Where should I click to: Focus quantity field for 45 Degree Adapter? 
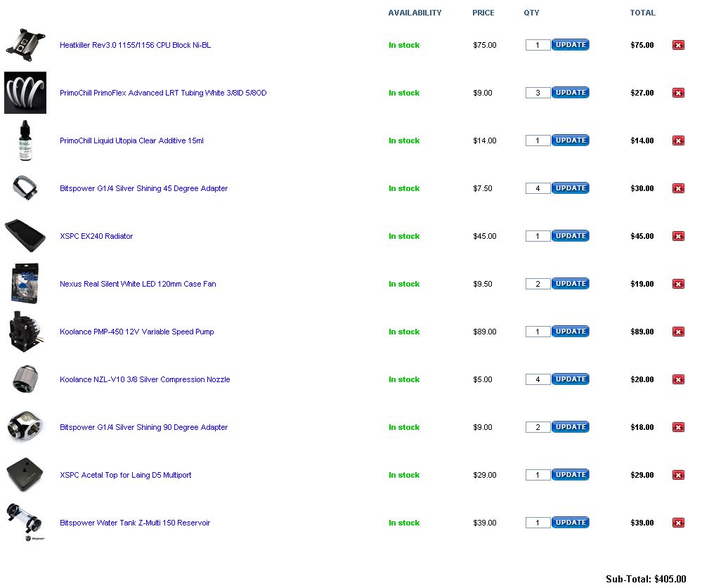pyautogui.click(x=538, y=188)
